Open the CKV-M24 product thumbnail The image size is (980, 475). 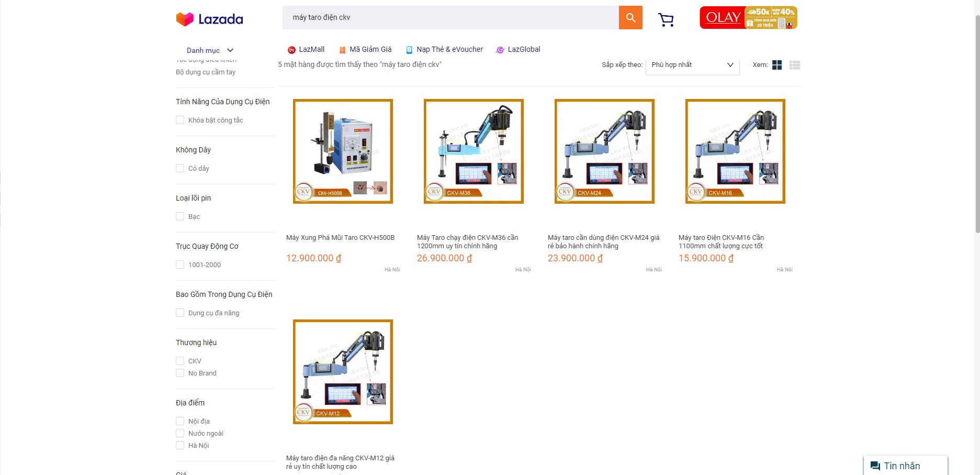coord(604,151)
